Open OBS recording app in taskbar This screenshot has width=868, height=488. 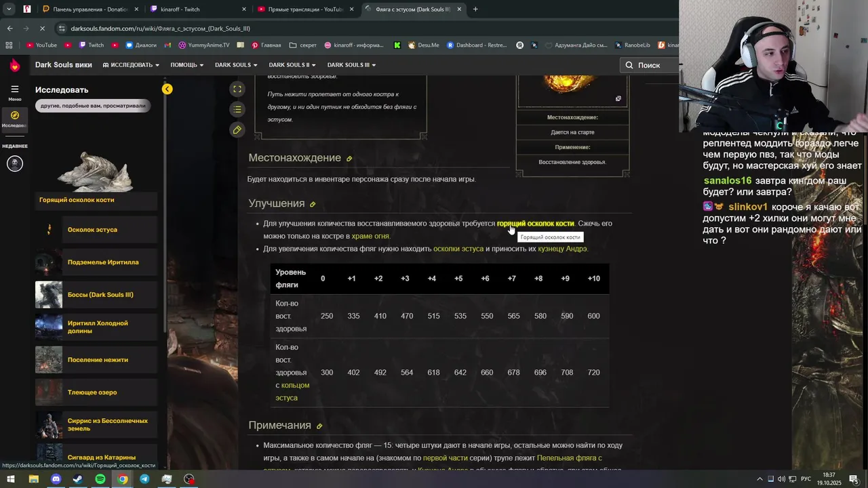pos(189,479)
